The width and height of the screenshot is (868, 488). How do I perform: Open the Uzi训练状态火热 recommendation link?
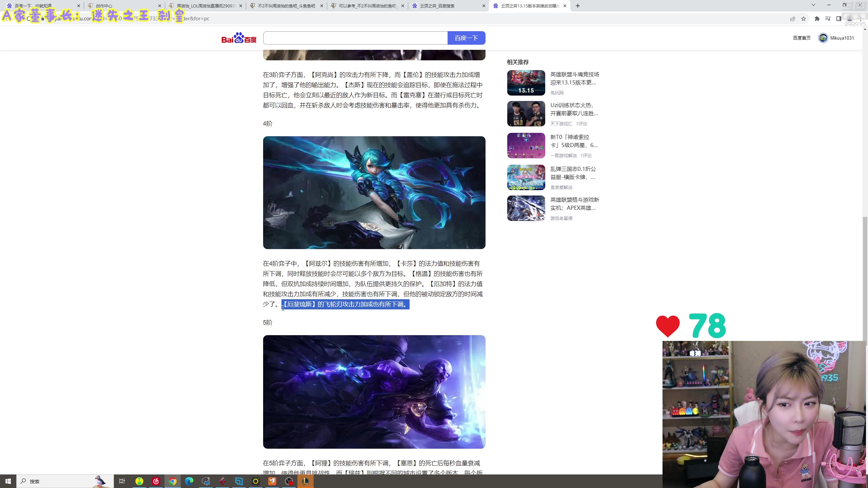pos(574,109)
